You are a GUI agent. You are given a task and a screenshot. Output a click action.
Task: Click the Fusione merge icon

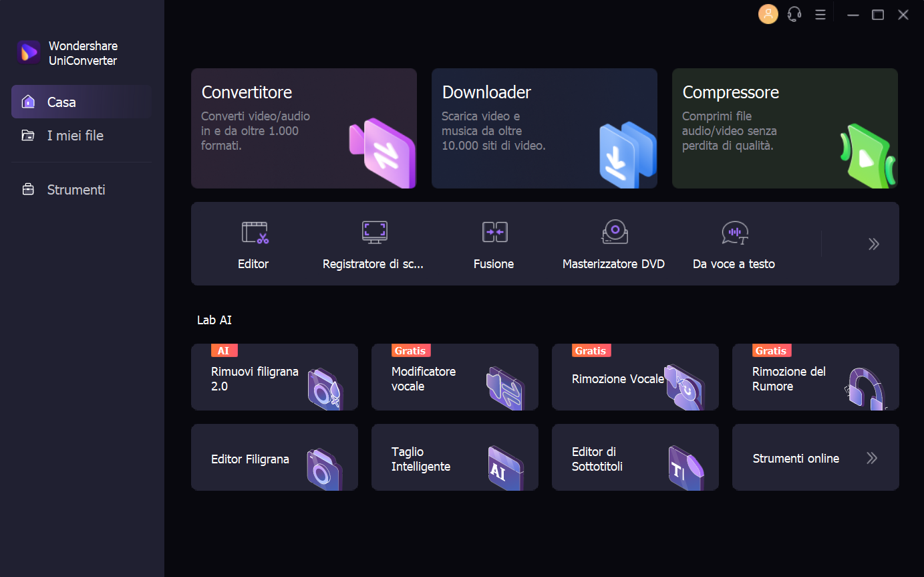[x=494, y=232]
